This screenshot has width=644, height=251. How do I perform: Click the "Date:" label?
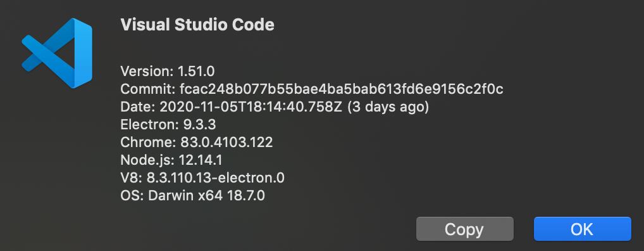point(138,107)
